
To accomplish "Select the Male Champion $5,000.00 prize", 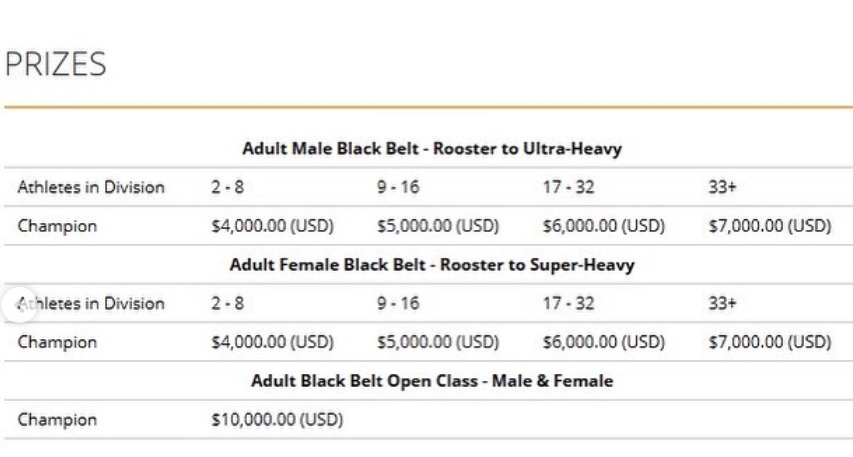I will click(x=438, y=226).
